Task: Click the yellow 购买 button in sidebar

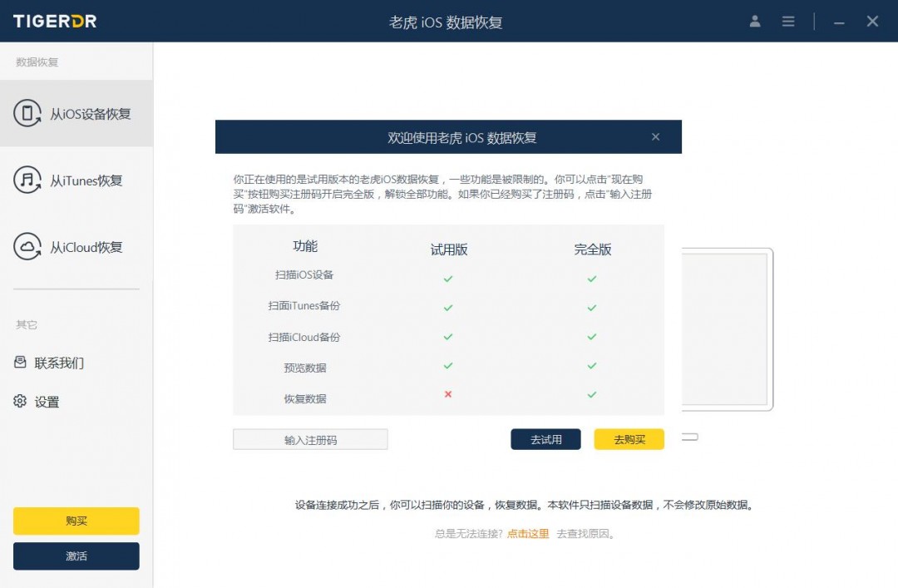Action: pos(76,521)
